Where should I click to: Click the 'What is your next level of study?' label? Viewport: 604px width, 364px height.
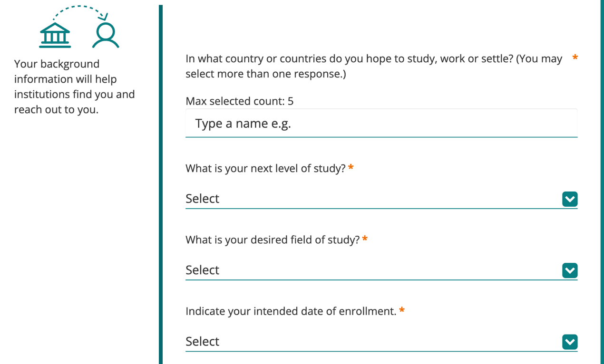265,168
